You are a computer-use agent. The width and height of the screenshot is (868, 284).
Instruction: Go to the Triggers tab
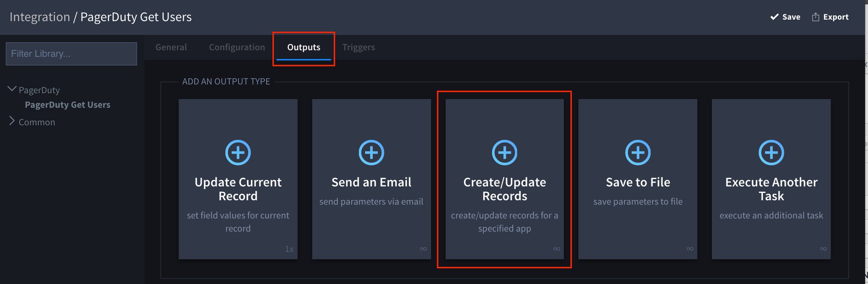tap(359, 47)
